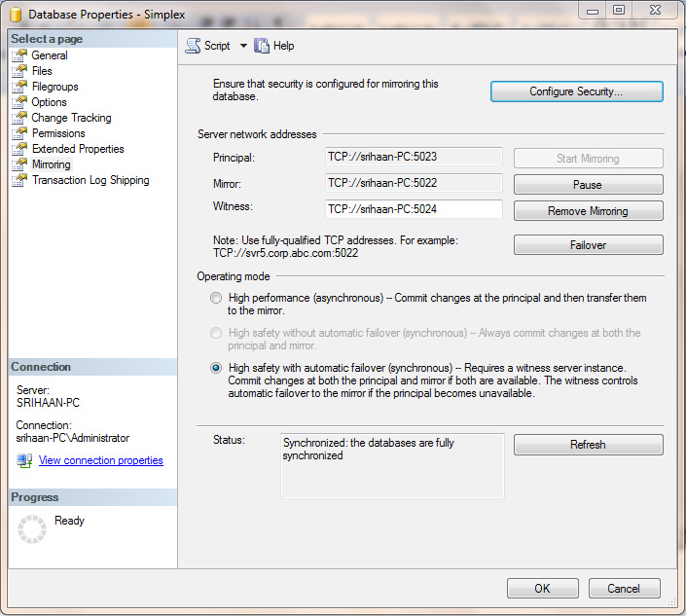686x616 pixels.
Task: Click the Extended Properties page icon
Action: [x=19, y=149]
